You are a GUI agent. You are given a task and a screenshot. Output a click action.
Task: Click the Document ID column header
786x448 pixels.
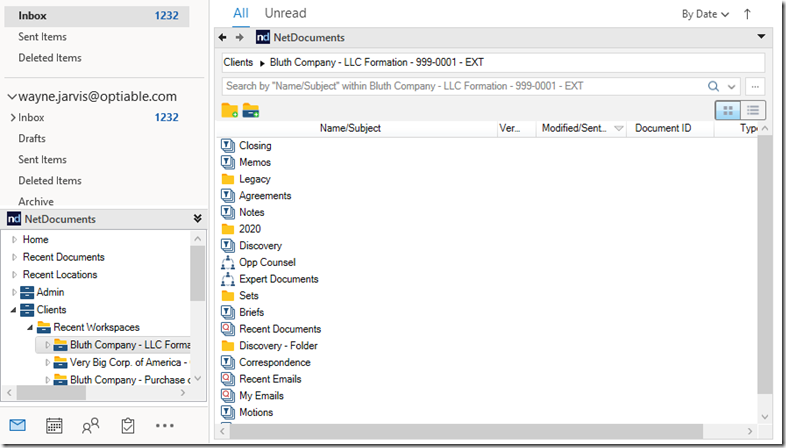pos(663,128)
